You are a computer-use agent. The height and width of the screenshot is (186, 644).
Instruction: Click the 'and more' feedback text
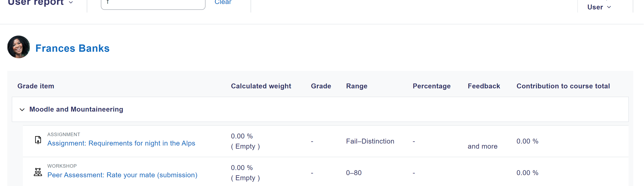coord(483,146)
